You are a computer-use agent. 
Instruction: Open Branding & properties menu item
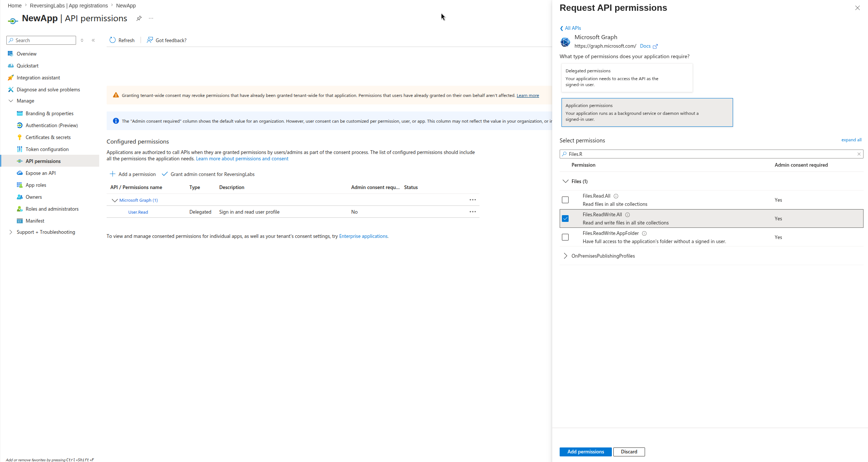(50, 113)
